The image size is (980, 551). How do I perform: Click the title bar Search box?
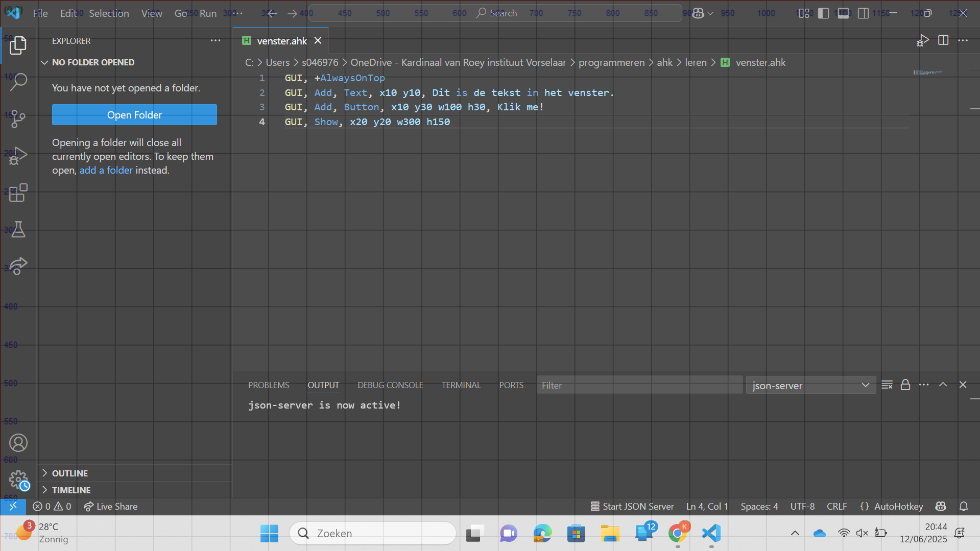[x=495, y=13]
